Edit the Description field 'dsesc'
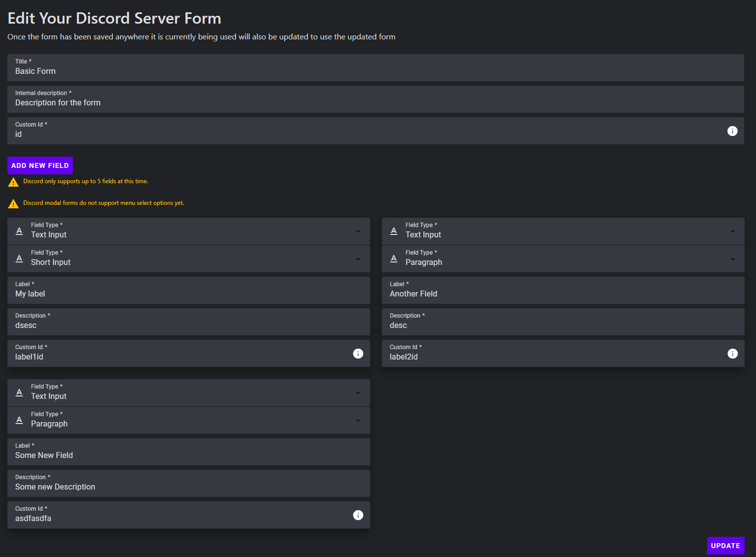 coord(189,322)
